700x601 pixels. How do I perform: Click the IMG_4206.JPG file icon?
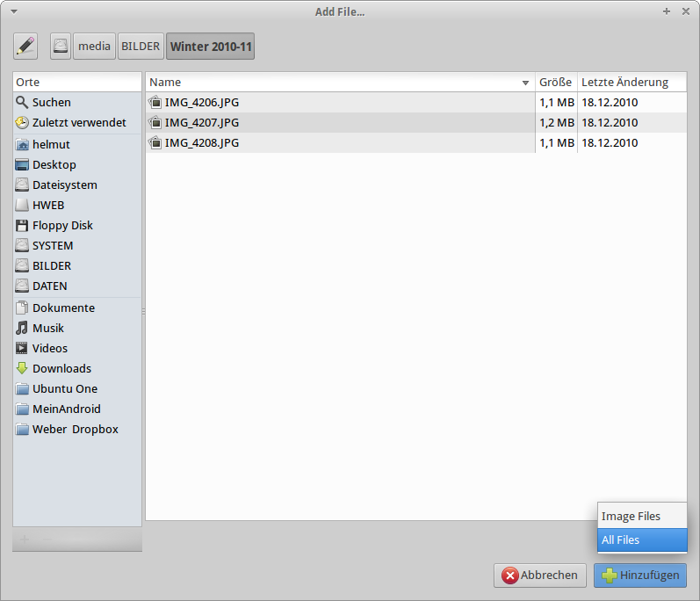(x=155, y=103)
